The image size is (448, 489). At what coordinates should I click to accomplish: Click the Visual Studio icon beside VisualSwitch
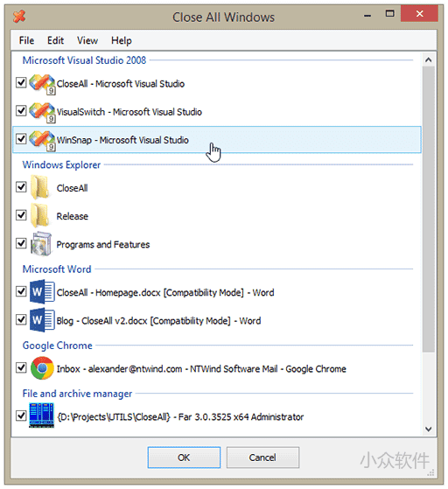pyautogui.click(x=42, y=112)
